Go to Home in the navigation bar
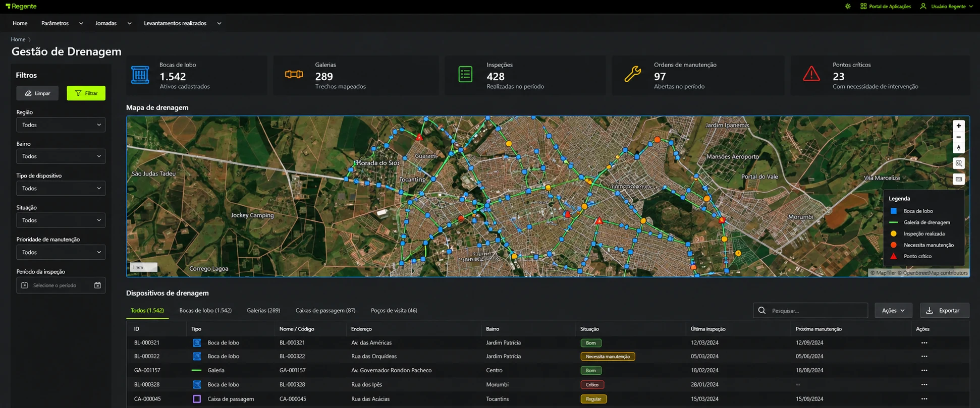 20,23
